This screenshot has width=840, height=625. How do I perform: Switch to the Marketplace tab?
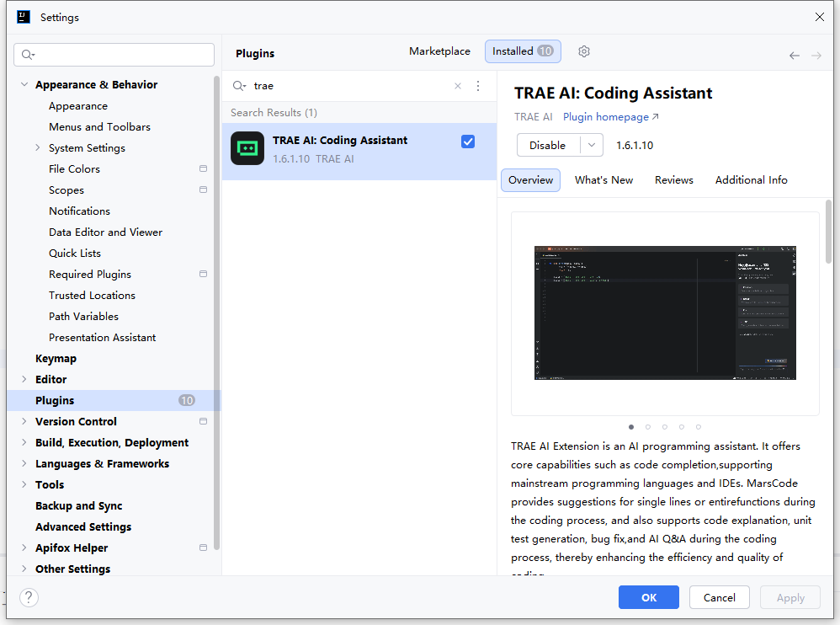(439, 51)
